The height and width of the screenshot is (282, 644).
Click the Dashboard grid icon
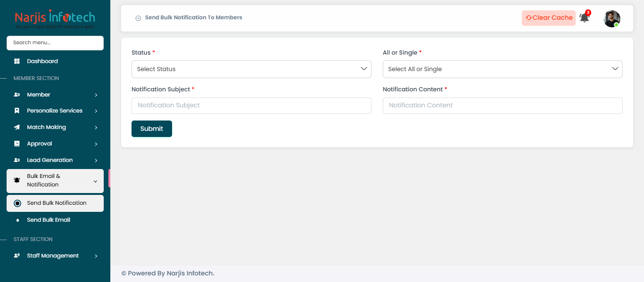coord(17,61)
